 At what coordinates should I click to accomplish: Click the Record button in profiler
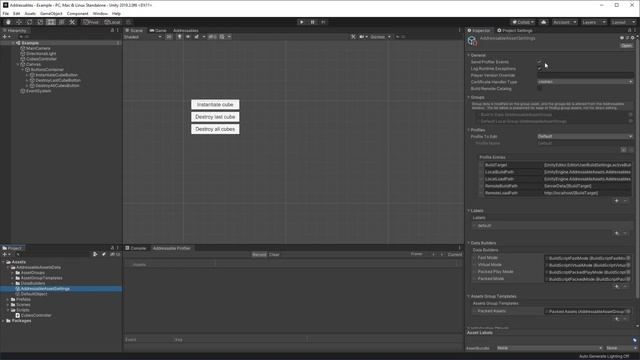(259, 255)
